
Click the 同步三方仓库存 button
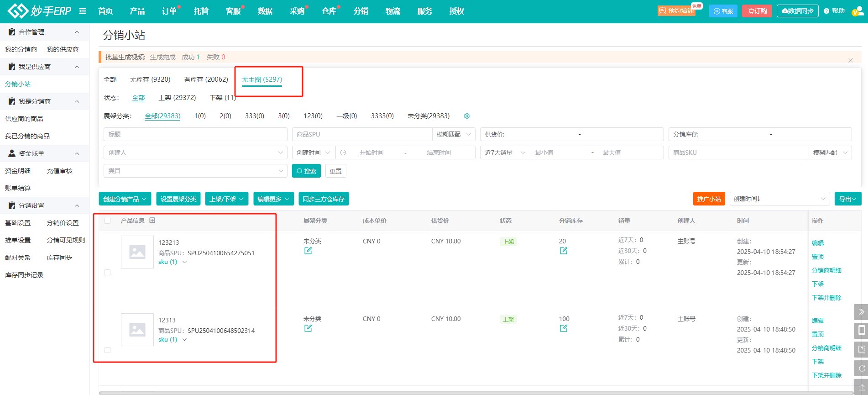pos(324,199)
